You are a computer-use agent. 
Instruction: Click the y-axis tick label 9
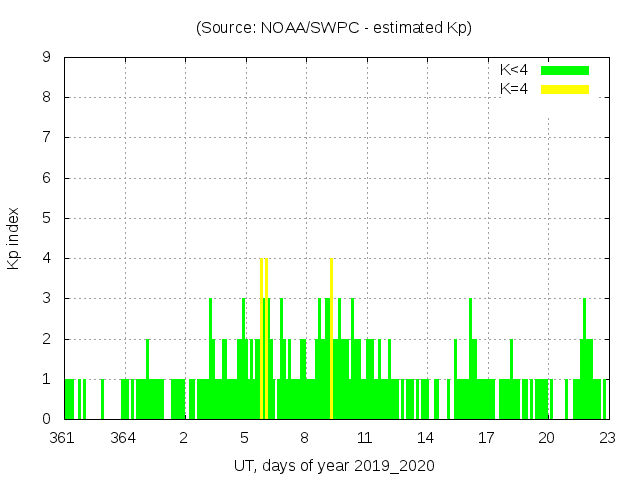(46, 58)
